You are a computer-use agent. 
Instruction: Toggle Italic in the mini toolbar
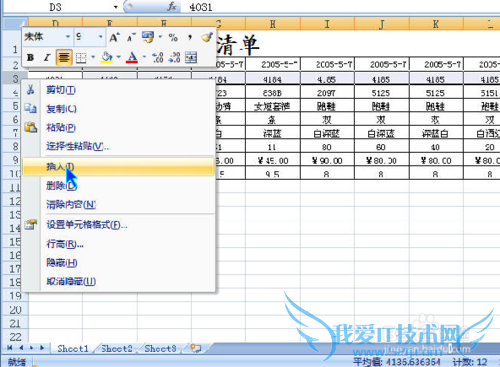point(47,57)
